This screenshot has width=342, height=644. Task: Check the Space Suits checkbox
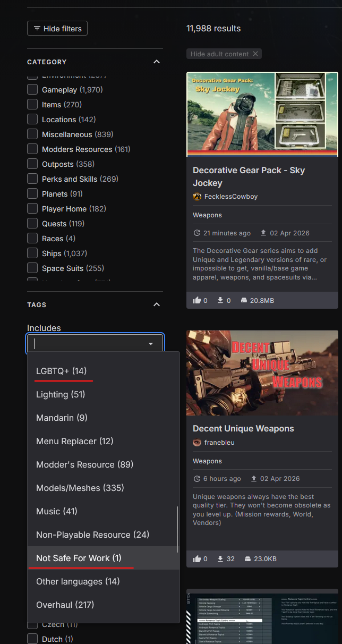tap(32, 268)
